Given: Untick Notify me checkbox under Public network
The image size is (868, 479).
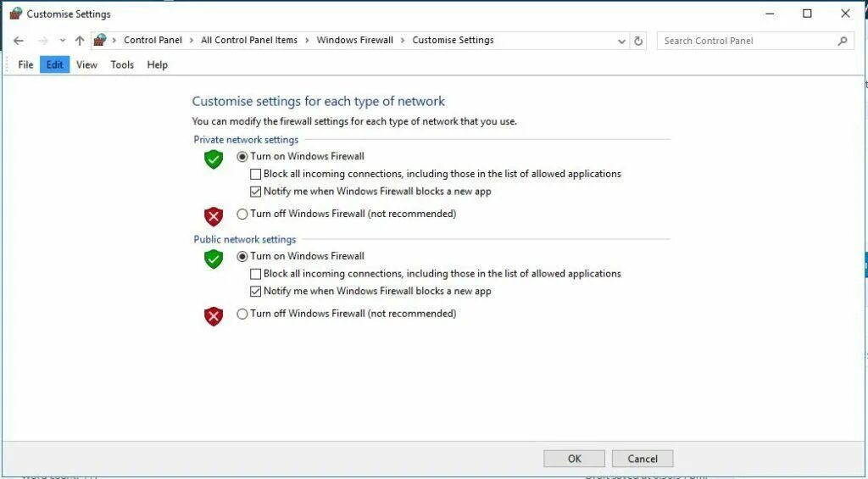Looking at the screenshot, I should [x=256, y=292].
